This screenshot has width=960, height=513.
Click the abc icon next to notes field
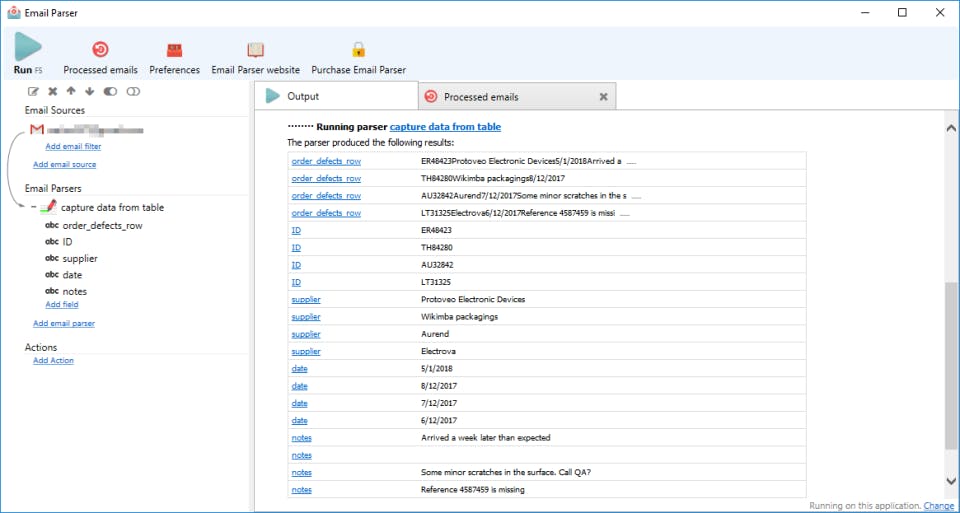point(52,291)
